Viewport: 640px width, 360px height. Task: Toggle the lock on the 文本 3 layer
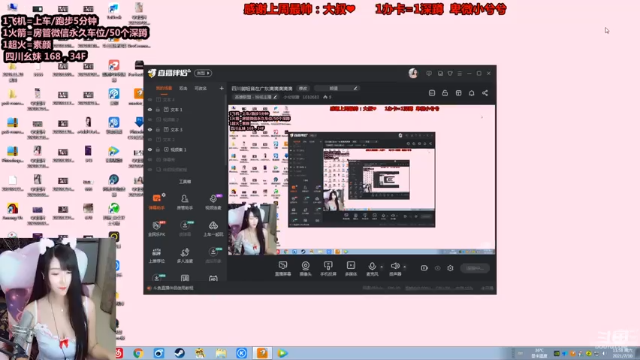(158, 130)
